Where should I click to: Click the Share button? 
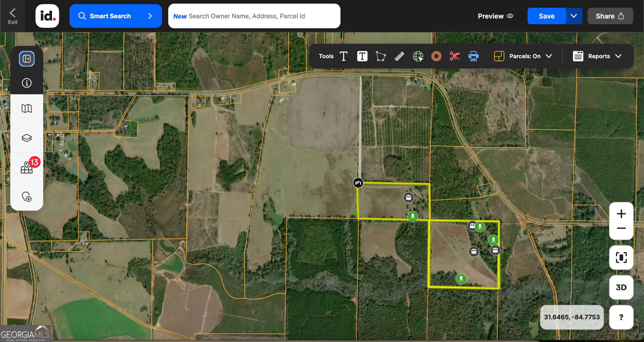click(x=610, y=16)
